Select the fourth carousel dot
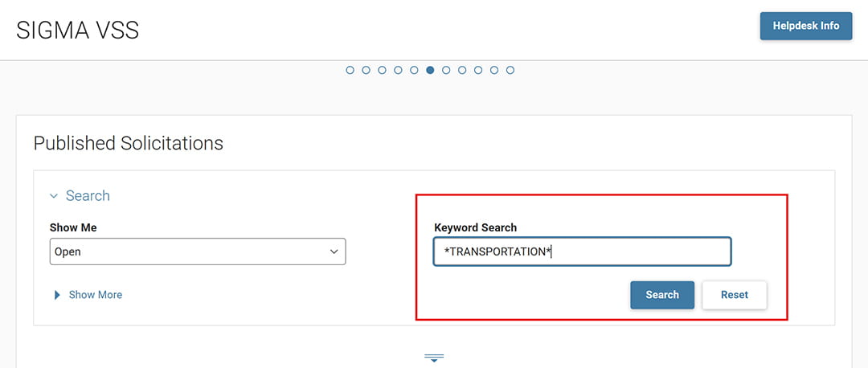868x368 pixels. 398,70
